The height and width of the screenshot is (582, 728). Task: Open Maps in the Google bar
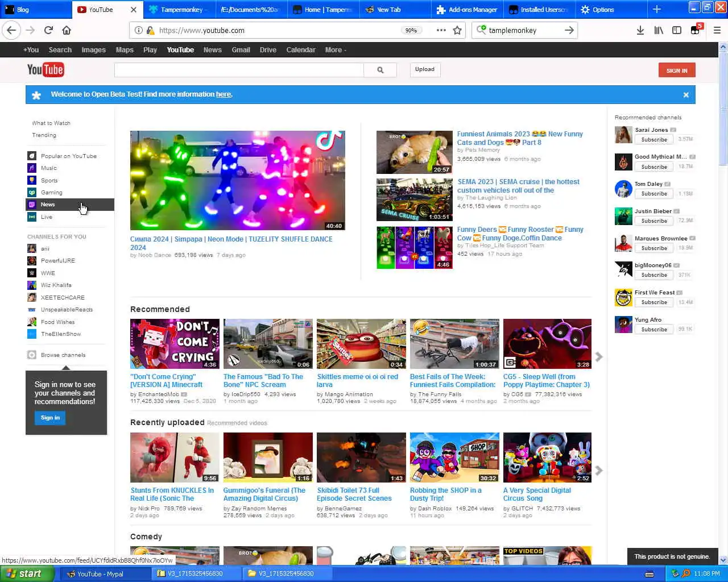pos(125,50)
